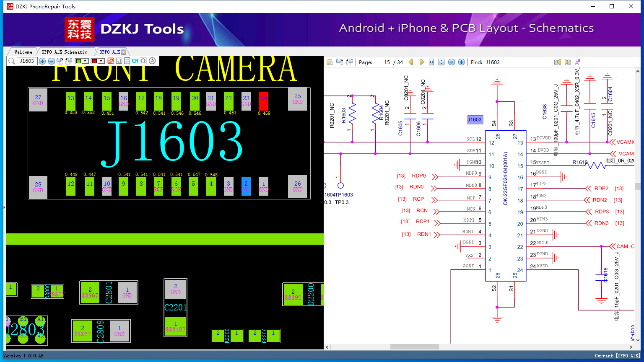Click the C2201 capacitor GND pad
Screen dimensions: 644x362
point(176,289)
